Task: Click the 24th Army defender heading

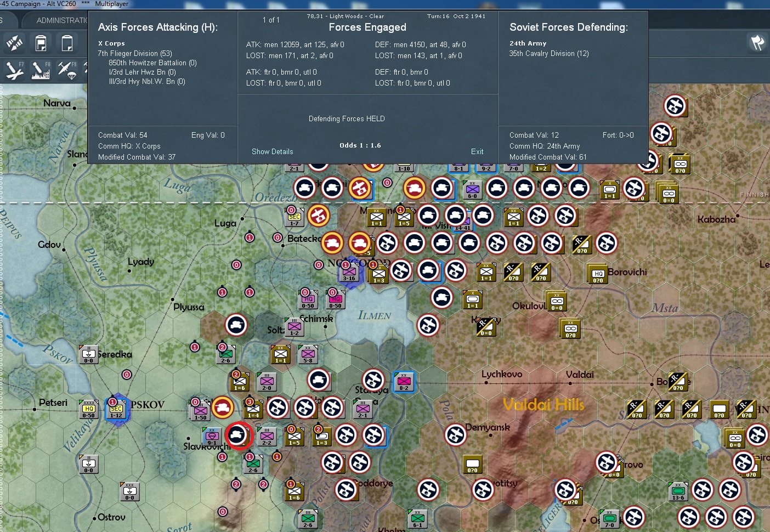Action: point(528,43)
